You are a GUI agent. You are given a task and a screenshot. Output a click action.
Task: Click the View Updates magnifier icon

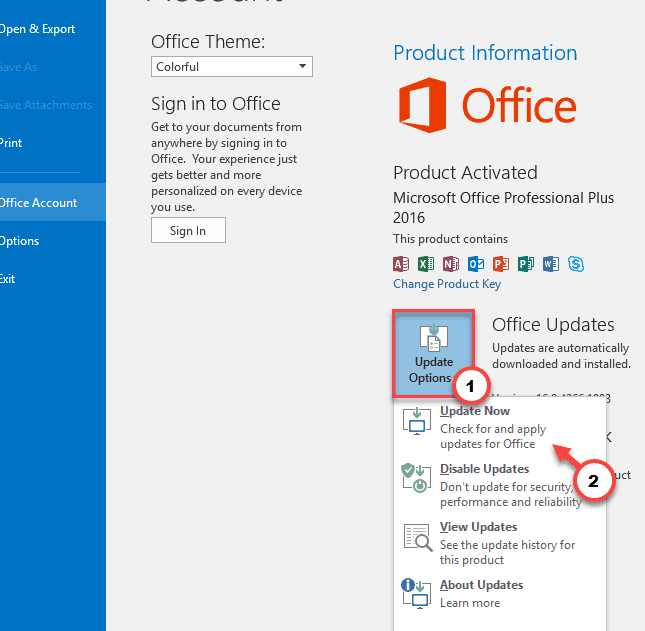tap(418, 537)
